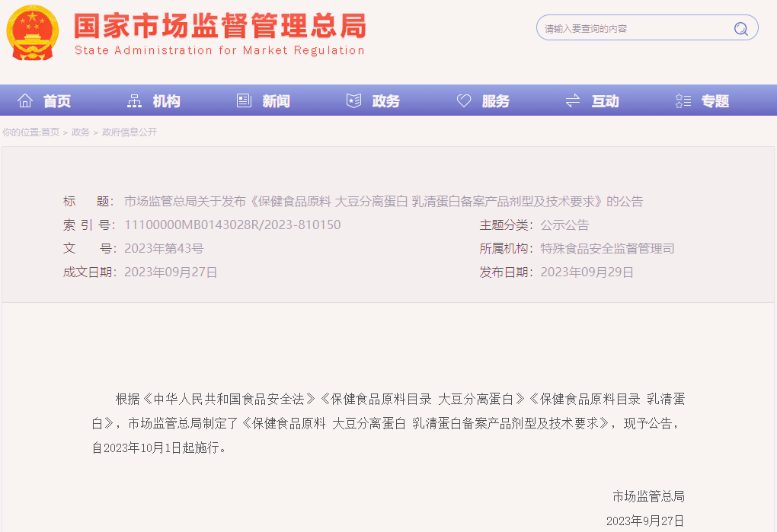Open the 政务 navigation tab
777x532 pixels.
click(x=386, y=101)
